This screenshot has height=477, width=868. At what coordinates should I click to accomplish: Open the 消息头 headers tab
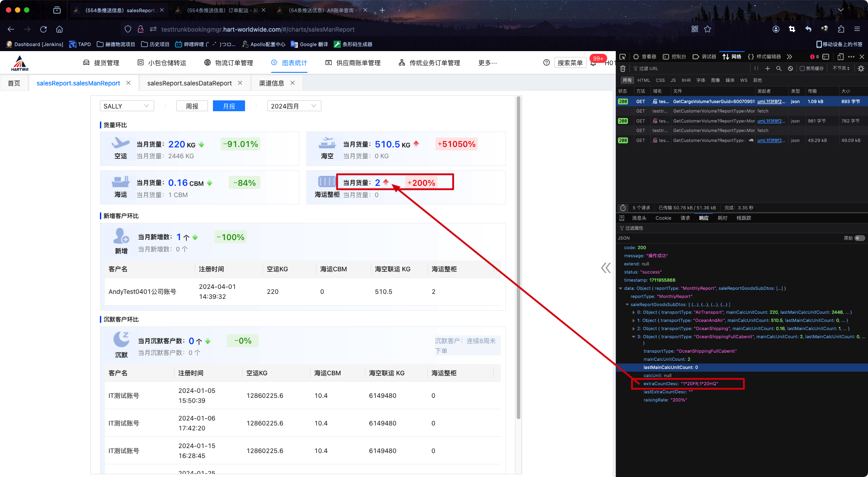[639, 218]
